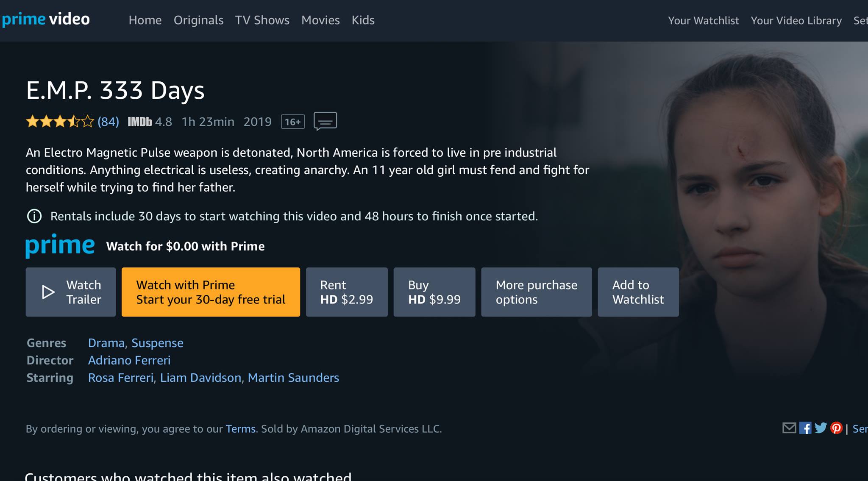Open the Movies menu item
This screenshot has width=868, height=481.
pos(320,20)
